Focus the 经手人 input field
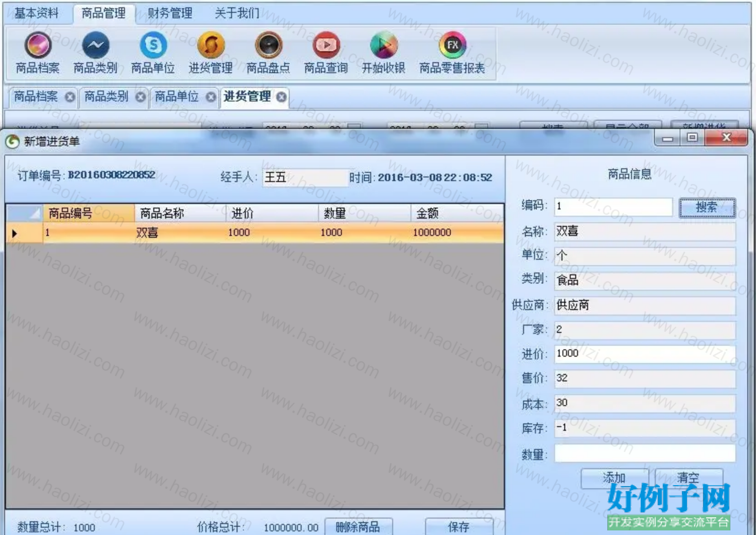Image resolution: width=756 pixels, height=535 pixels. pyautogui.click(x=305, y=177)
